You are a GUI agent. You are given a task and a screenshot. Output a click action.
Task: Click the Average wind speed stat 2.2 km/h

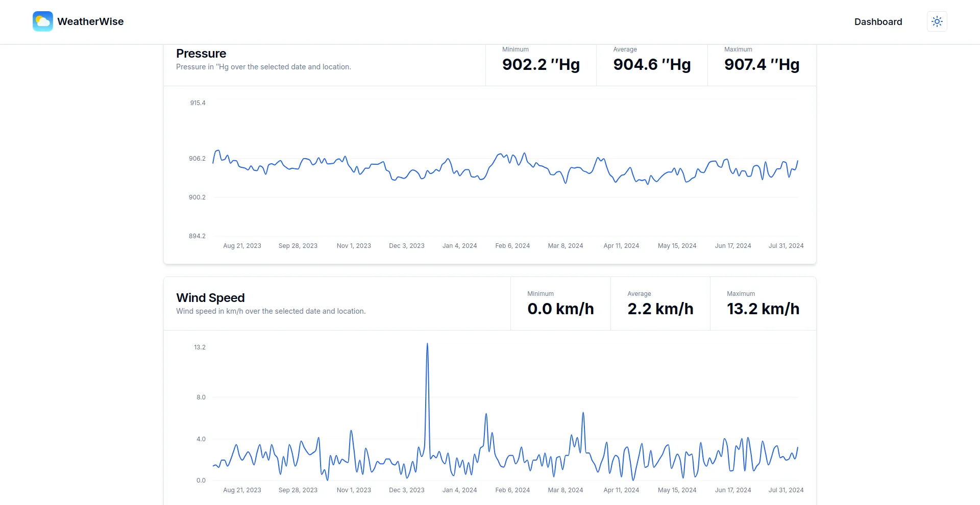(x=660, y=309)
